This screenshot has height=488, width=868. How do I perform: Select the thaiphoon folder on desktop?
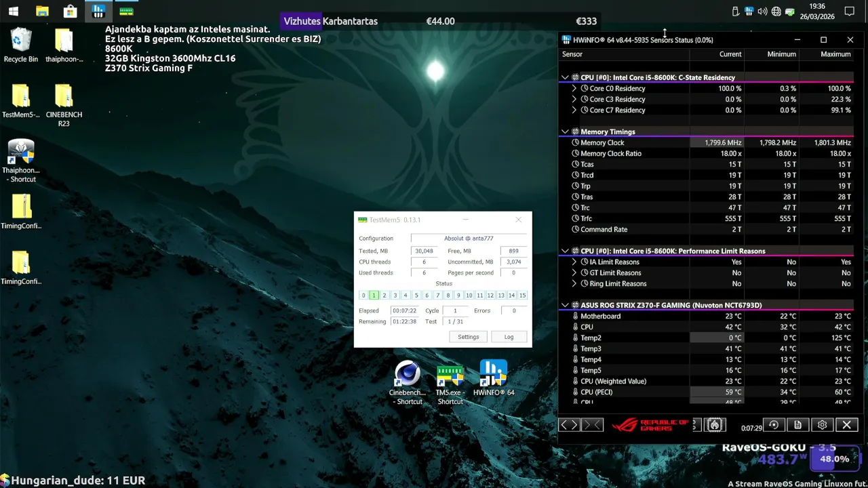coord(64,45)
